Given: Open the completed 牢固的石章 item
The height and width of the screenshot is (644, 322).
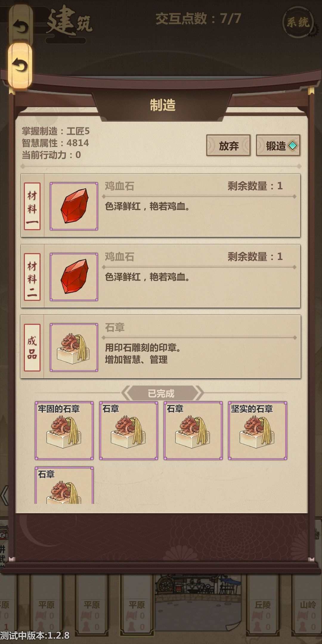Looking at the screenshot, I should pyautogui.click(x=64, y=431).
